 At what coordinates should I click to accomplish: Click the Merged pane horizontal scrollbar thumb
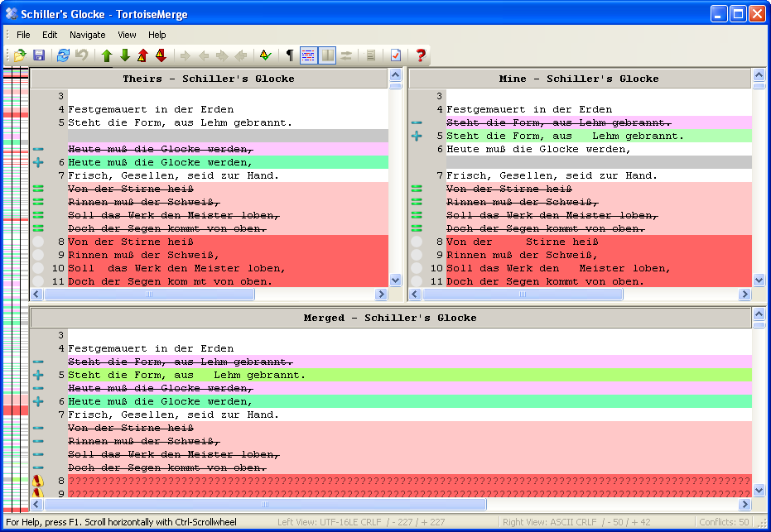click(x=265, y=504)
